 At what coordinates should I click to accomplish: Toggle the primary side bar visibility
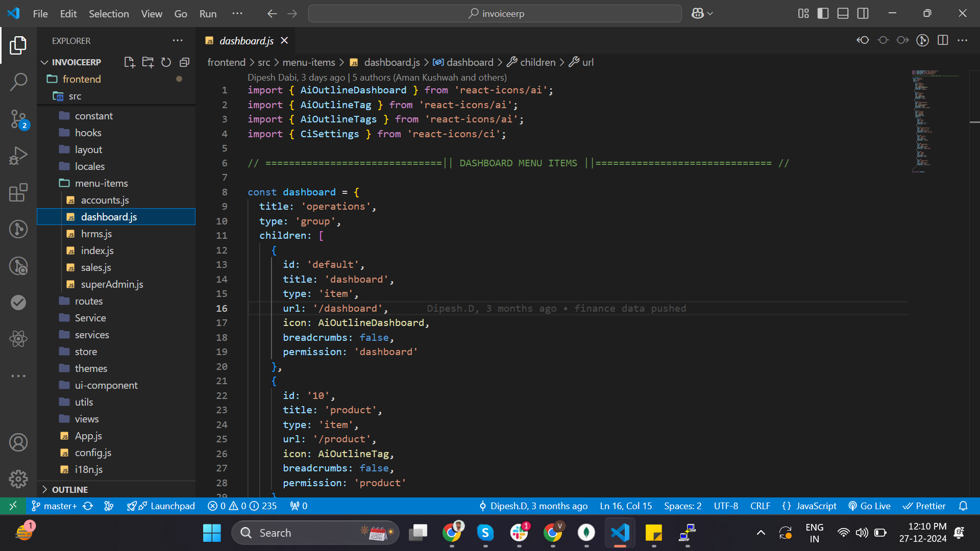pyautogui.click(x=823, y=14)
